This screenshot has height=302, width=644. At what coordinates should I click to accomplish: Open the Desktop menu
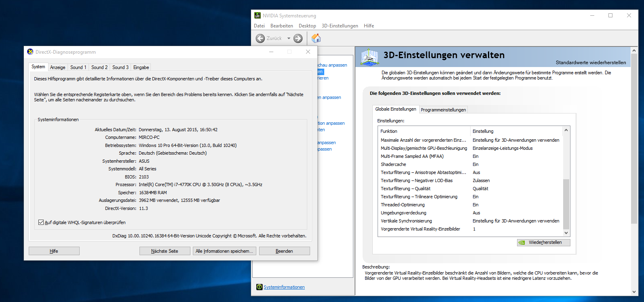pyautogui.click(x=307, y=26)
